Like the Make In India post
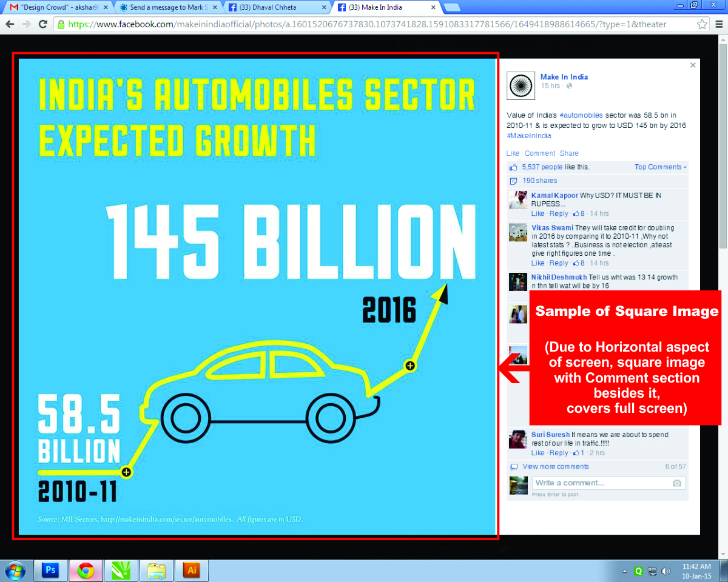Viewport: 728px width, 582px height. (x=513, y=153)
